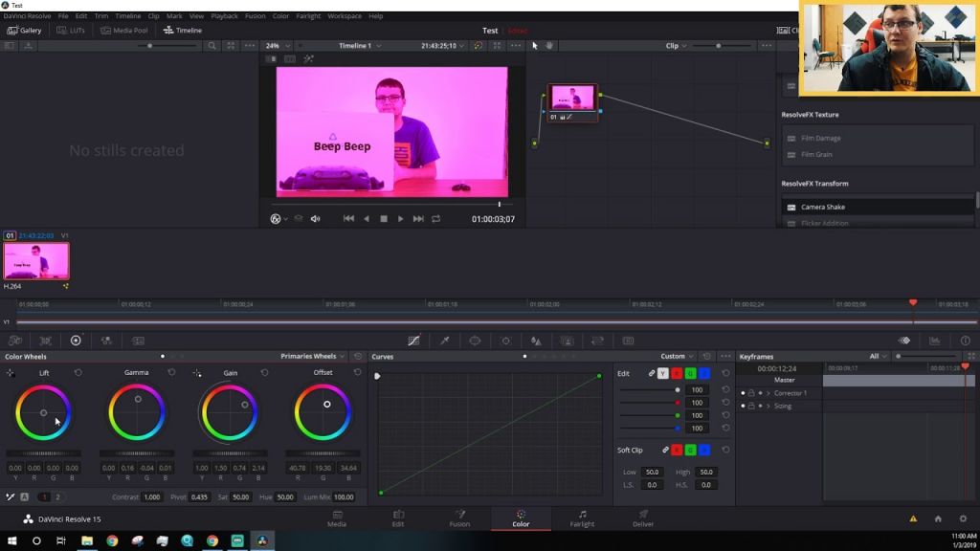This screenshot has height=551, width=980.
Task: Mute the viewer audio speaker icon
Action: 314,219
